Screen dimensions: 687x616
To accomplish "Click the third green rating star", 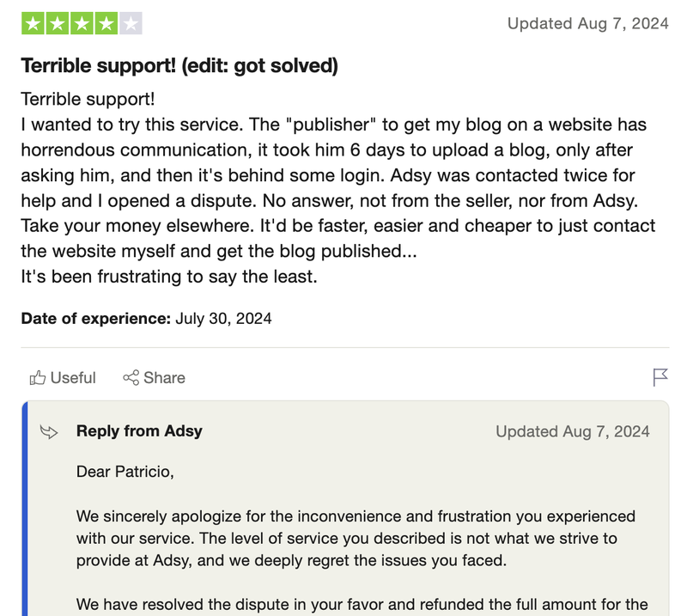I will coord(82,24).
